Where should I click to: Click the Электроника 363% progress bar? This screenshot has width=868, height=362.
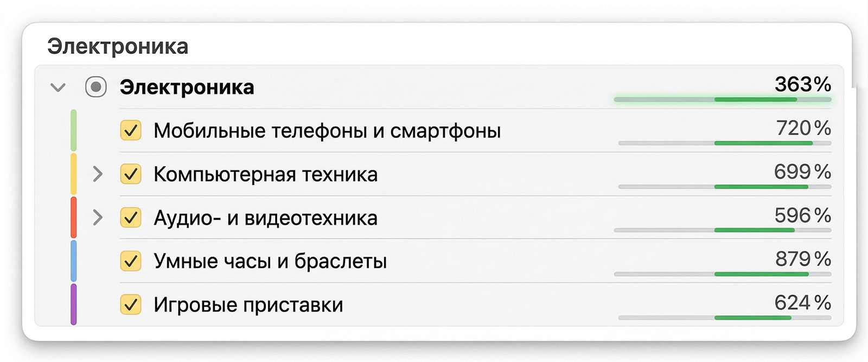(722, 100)
